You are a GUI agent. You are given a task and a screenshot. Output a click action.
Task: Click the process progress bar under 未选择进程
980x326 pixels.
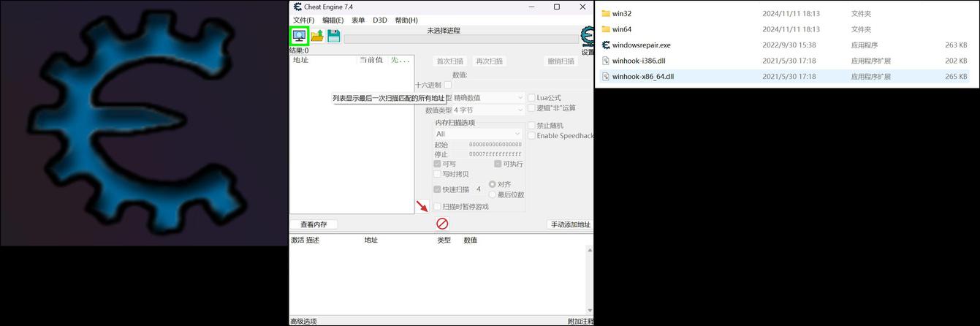[462, 39]
